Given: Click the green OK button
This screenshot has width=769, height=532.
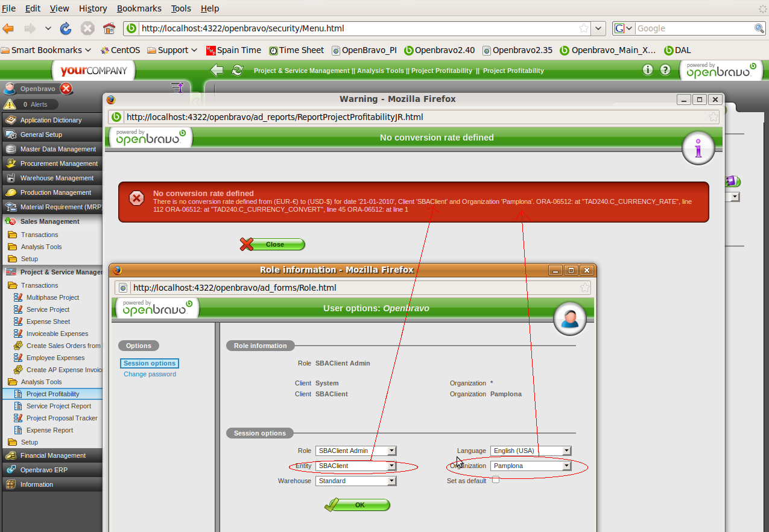Looking at the screenshot, I should point(357,505).
